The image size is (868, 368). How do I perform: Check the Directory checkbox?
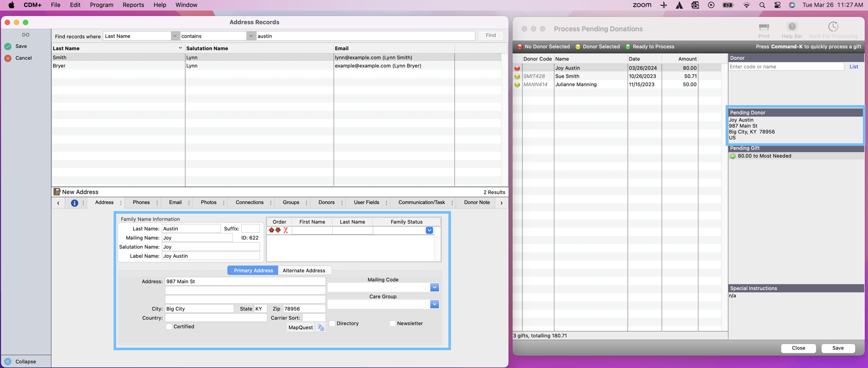(x=332, y=323)
